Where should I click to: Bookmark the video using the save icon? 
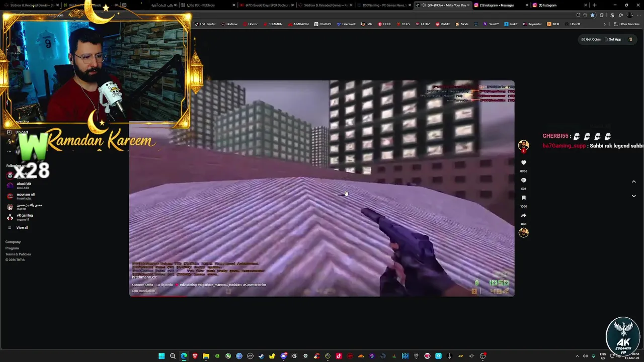523,198
